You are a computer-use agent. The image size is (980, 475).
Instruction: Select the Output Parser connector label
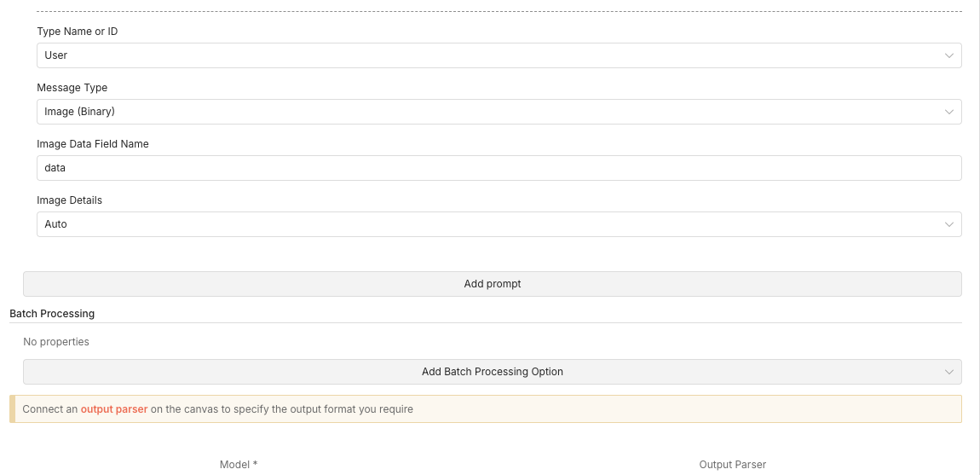pos(732,465)
